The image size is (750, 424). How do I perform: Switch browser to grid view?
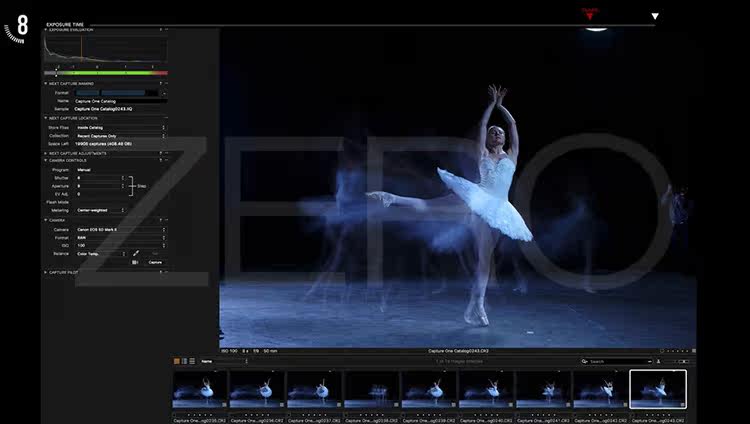(x=177, y=361)
